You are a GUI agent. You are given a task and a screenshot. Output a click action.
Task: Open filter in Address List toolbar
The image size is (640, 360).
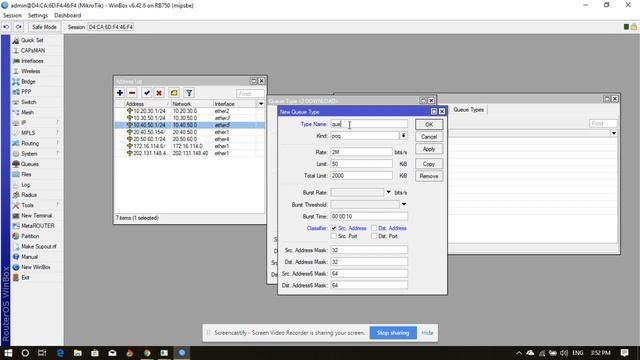tap(189, 93)
